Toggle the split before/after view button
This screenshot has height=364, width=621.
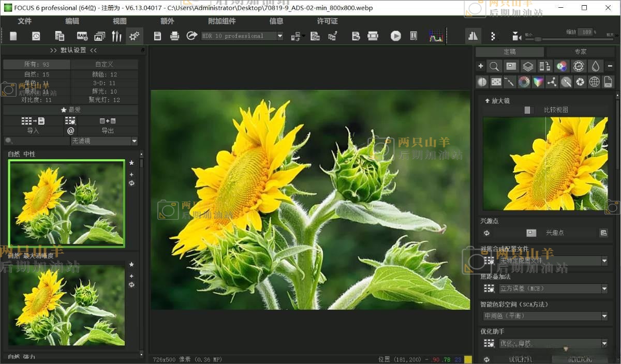point(472,36)
